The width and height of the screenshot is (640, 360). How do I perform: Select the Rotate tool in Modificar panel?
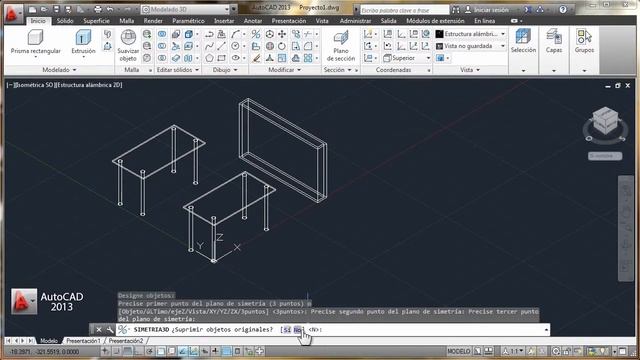pos(282,46)
